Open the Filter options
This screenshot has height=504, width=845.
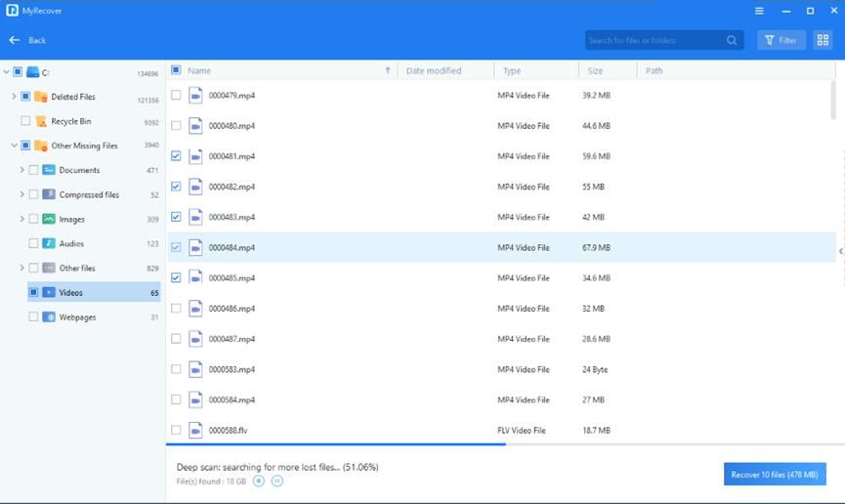coord(780,40)
